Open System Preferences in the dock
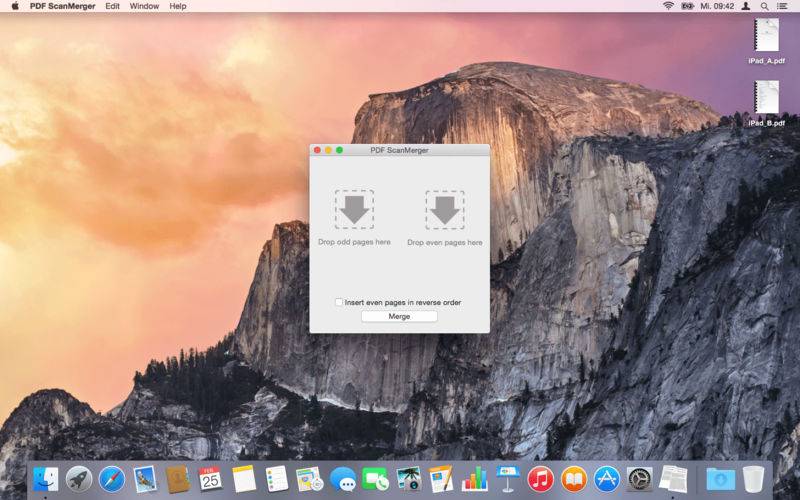800x500 pixels. [639, 479]
